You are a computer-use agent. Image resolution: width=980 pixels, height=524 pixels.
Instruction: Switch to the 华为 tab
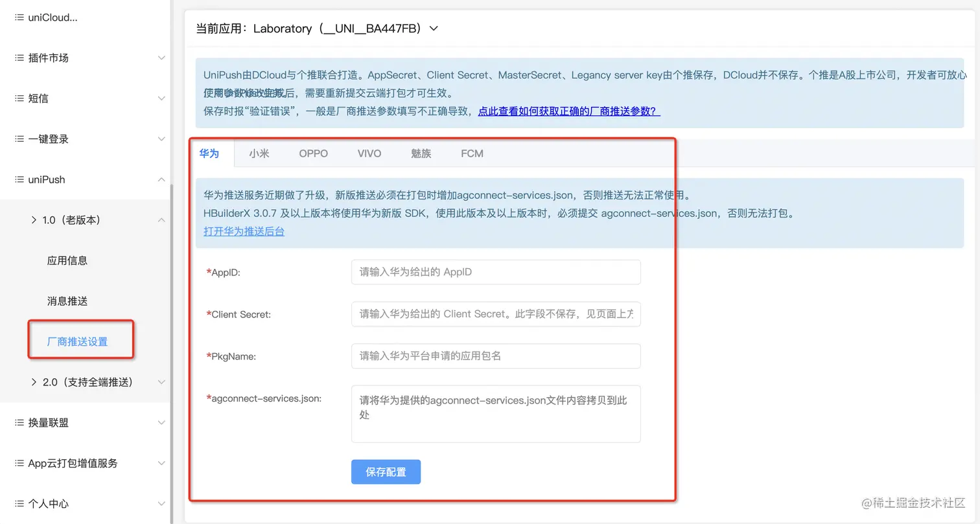(x=209, y=154)
